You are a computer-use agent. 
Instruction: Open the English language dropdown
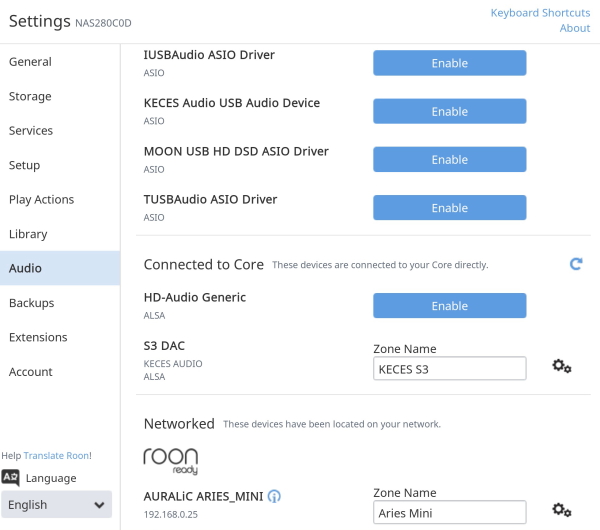(57, 505)
